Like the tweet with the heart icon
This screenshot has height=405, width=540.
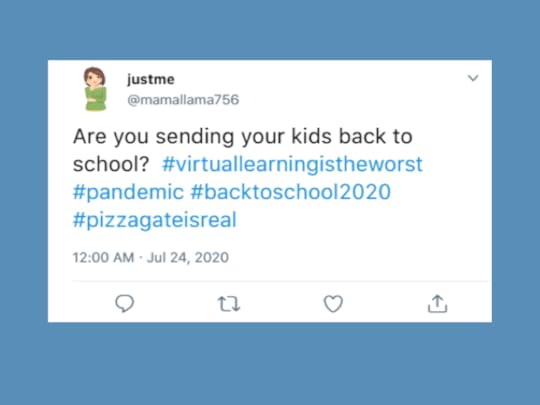333,304
